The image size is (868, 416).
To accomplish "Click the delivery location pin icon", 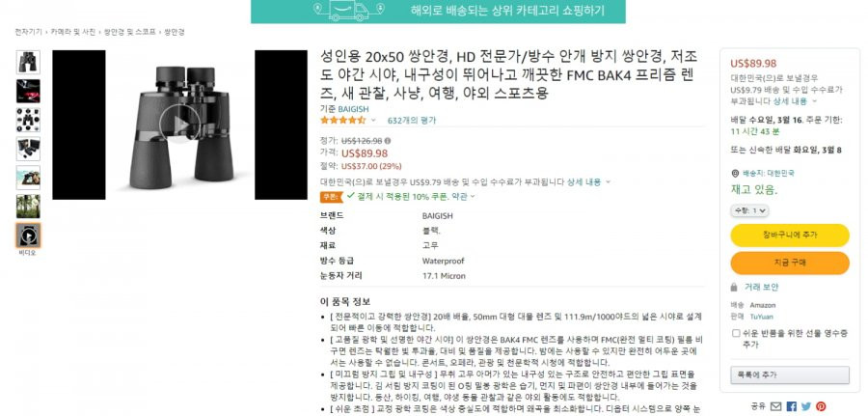I will click(x=735, y=174).
